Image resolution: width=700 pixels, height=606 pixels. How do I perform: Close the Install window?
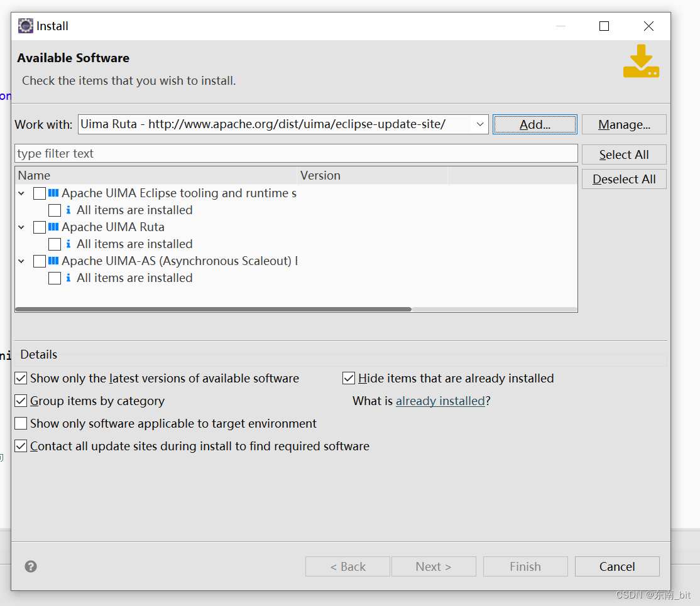pyautogui.click(x=648, y=26)
